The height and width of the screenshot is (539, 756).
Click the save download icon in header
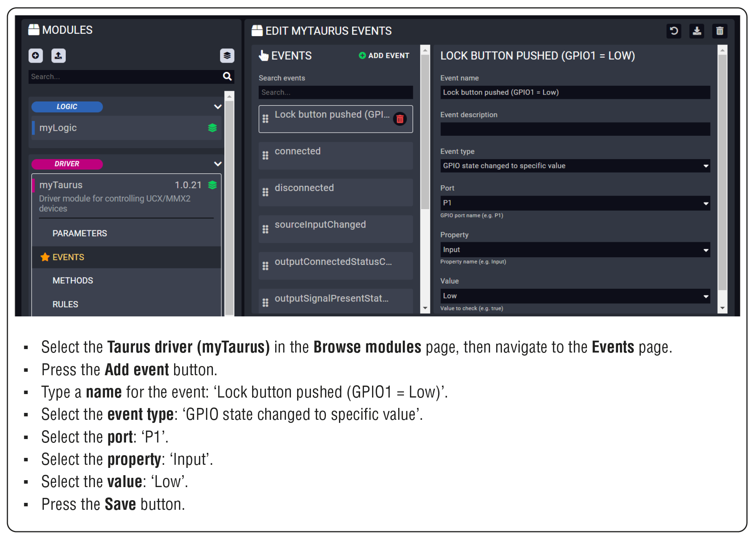(x=696, y=31)
